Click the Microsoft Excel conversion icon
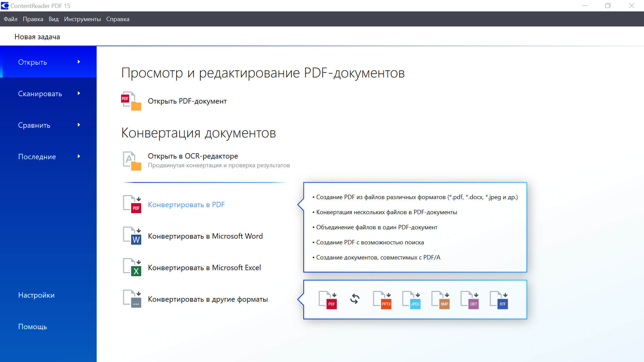The image size is (644, 362). (132, 266)
